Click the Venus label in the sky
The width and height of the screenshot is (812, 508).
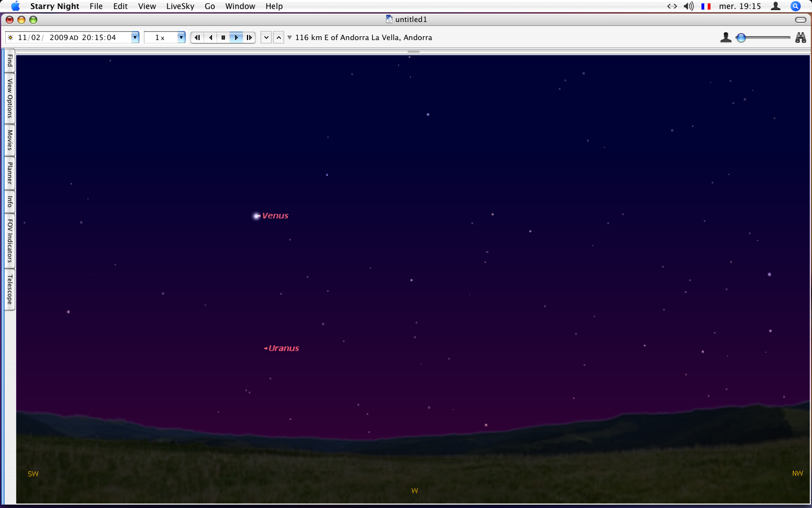point(275,216)
